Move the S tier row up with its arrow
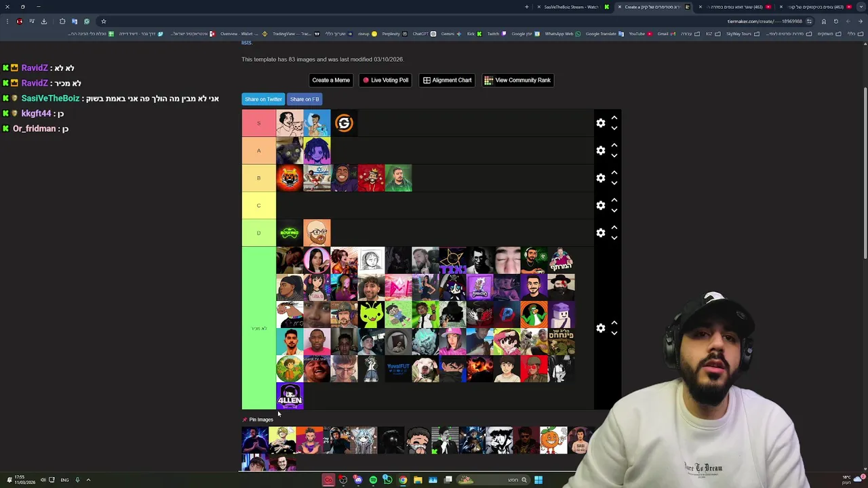 [x=614, y=118]
